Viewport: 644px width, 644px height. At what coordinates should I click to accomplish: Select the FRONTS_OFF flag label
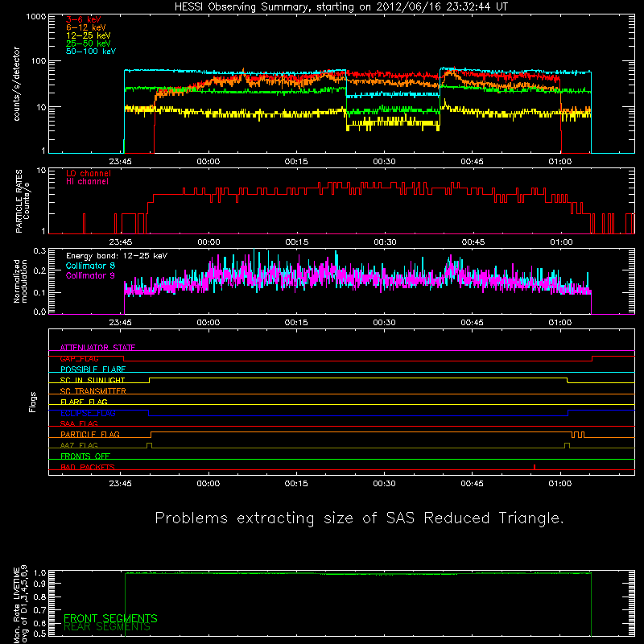point(85,456)
